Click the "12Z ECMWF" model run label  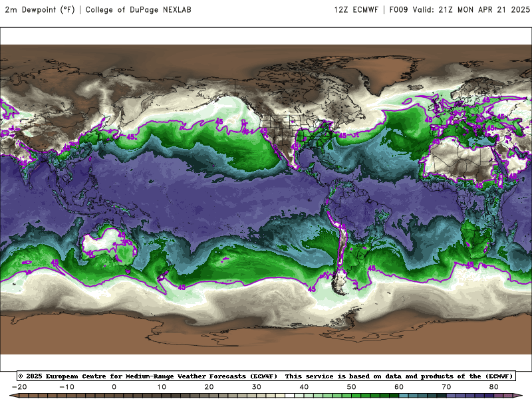click(356, 9)
